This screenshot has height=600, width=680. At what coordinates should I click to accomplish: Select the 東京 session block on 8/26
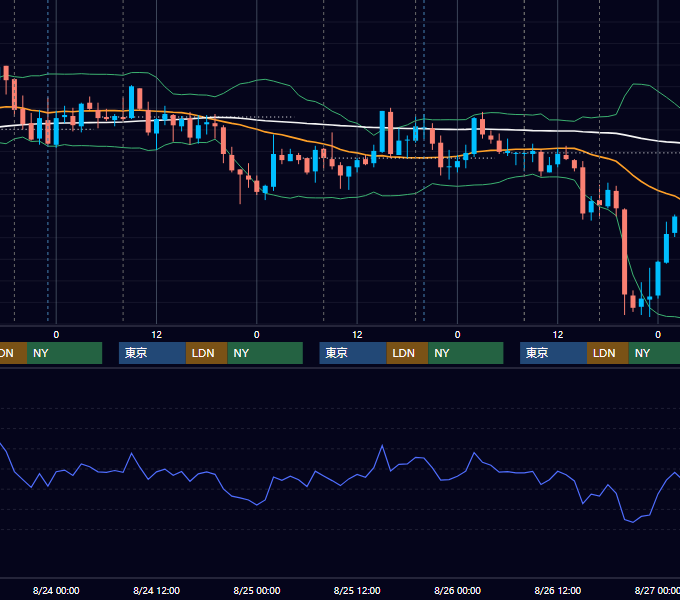(x=553, y=353)
